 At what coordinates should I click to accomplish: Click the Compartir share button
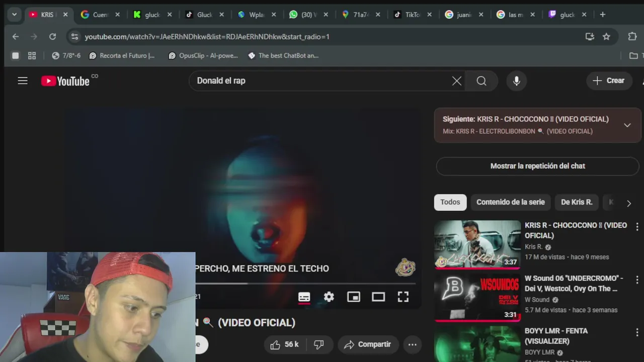367,344
